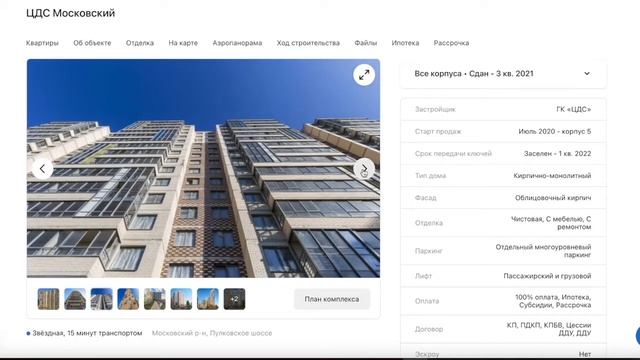Screen dimensions: 640x360
Task: Open the Рассрочка tab
Action: pos(451,43)
